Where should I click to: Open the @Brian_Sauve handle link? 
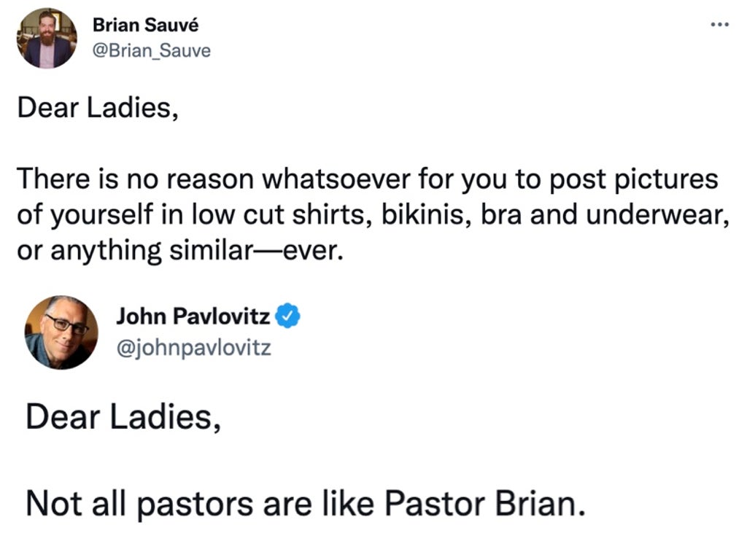click(151, 51)
